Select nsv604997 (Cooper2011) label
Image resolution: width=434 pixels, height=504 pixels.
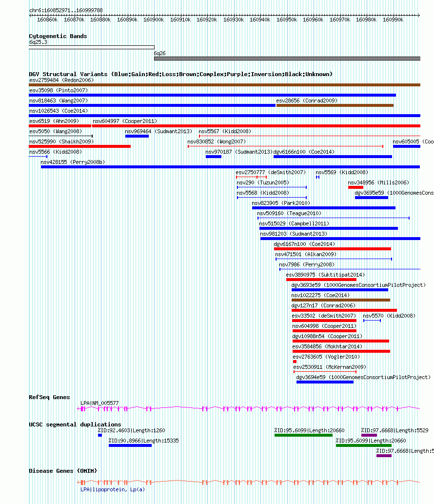(125, 121)
